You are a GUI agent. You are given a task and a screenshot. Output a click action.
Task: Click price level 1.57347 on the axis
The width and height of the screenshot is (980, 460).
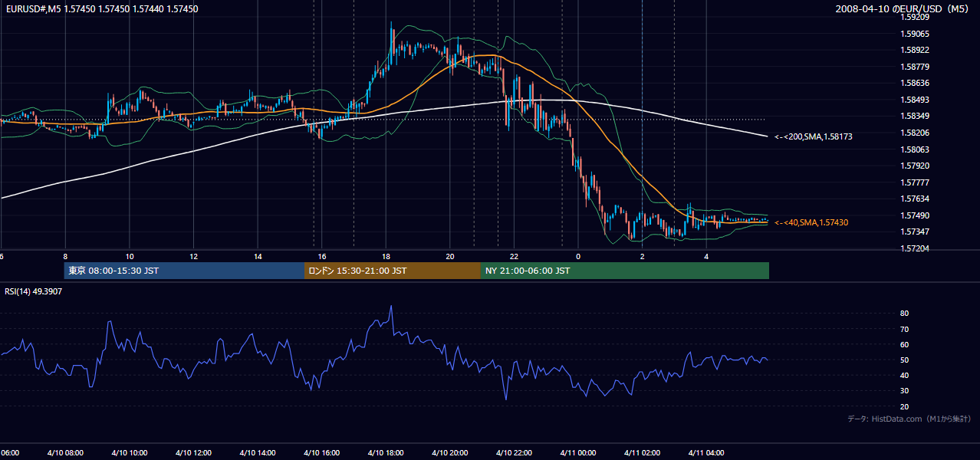click(x=914, y=232)
